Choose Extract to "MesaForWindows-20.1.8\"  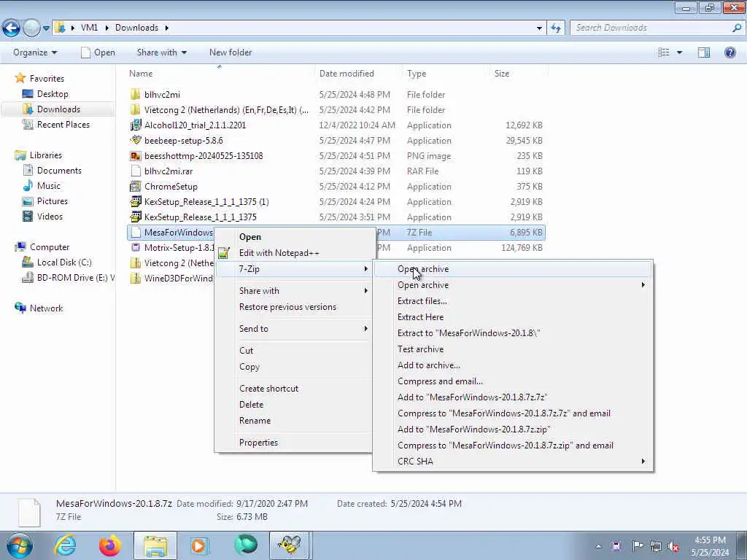469,332
